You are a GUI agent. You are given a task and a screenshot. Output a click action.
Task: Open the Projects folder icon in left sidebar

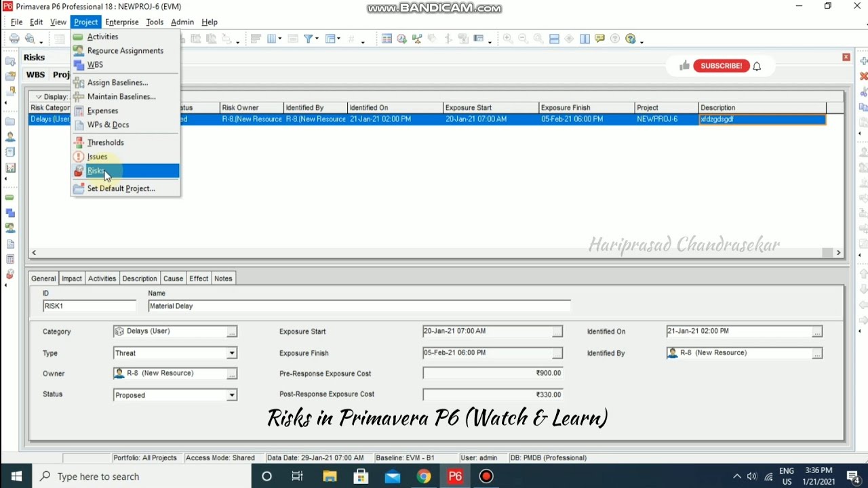[9, 121]
